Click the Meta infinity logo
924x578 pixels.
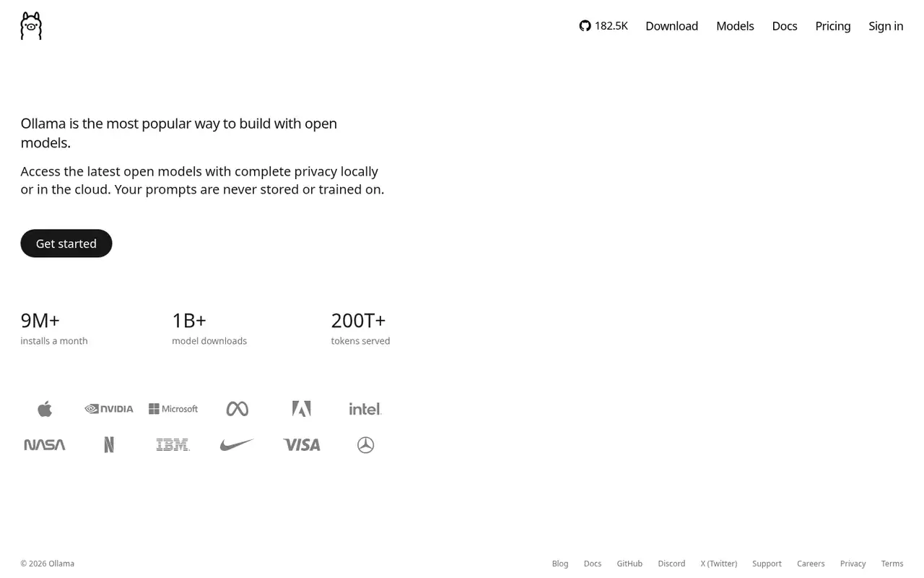tap(237, 409)
